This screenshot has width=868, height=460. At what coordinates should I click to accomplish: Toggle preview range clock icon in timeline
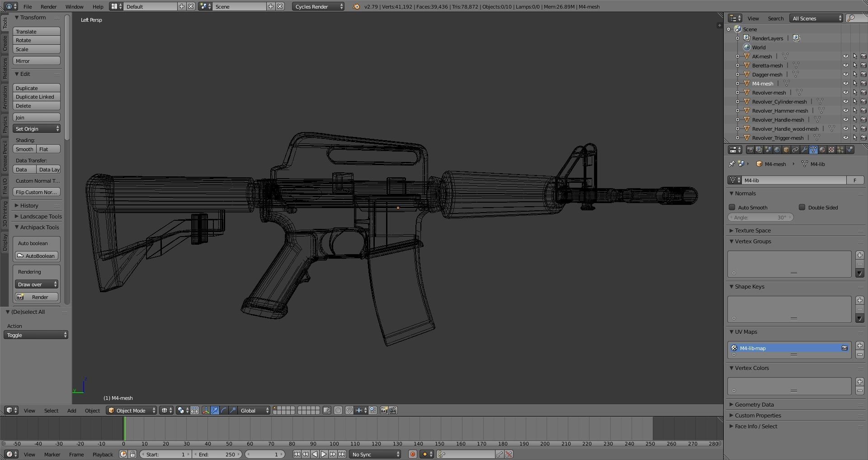click(123, 454)
